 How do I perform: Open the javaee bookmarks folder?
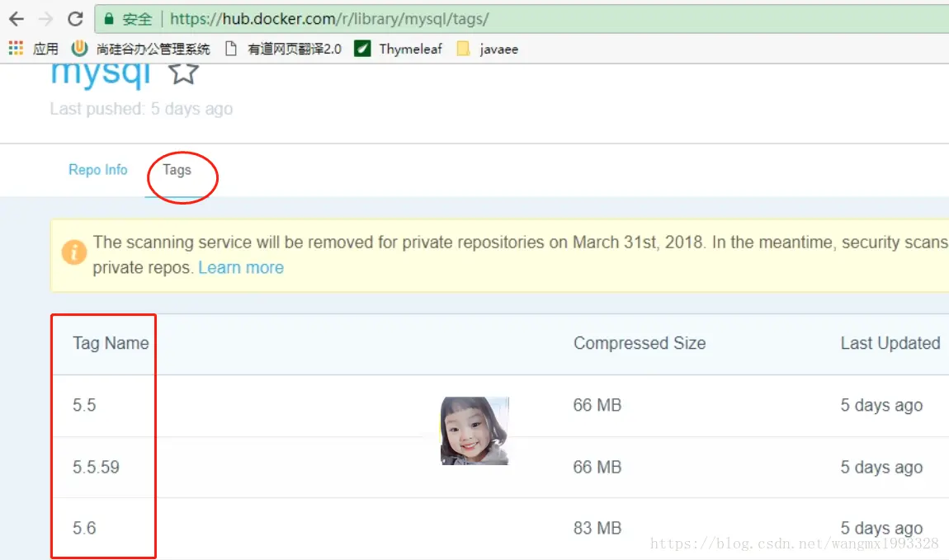click(487, 49)
